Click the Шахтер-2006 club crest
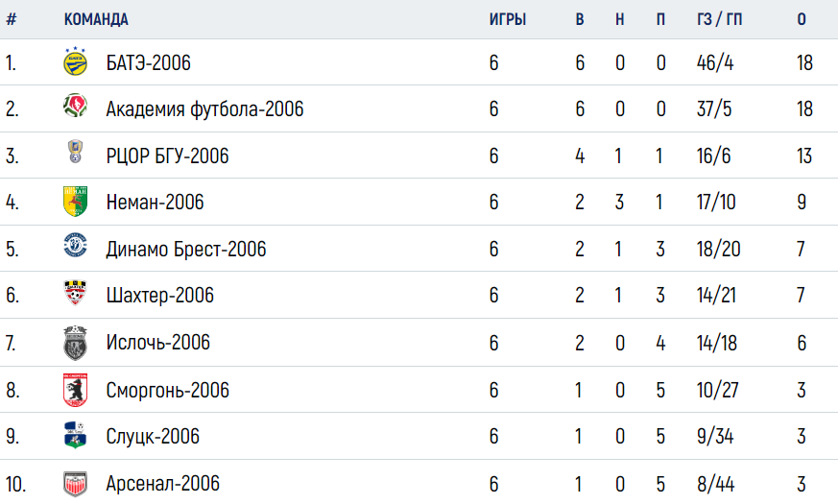The width and height of the screenshot is (838, 504). click(x=76, y=293)
